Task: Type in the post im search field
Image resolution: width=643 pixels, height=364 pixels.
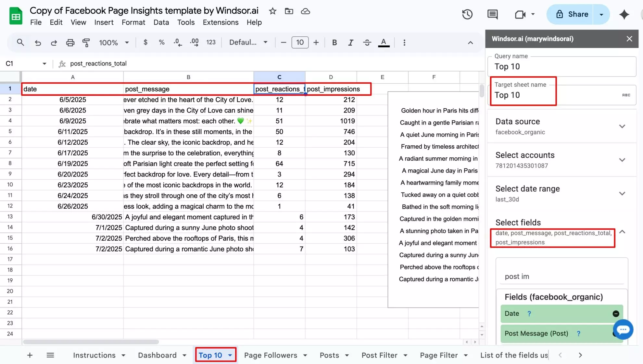Action: (561, 276)
